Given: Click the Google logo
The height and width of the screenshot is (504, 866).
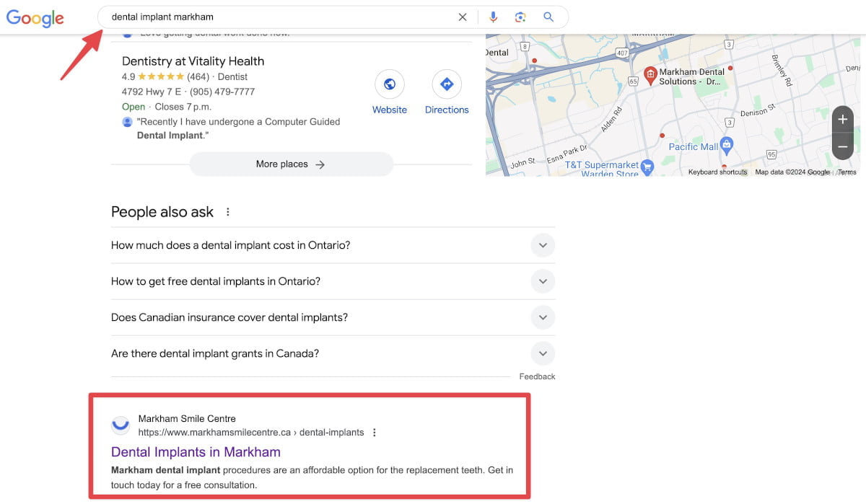Looking at the screenshot, I should [x=35, y=17].
